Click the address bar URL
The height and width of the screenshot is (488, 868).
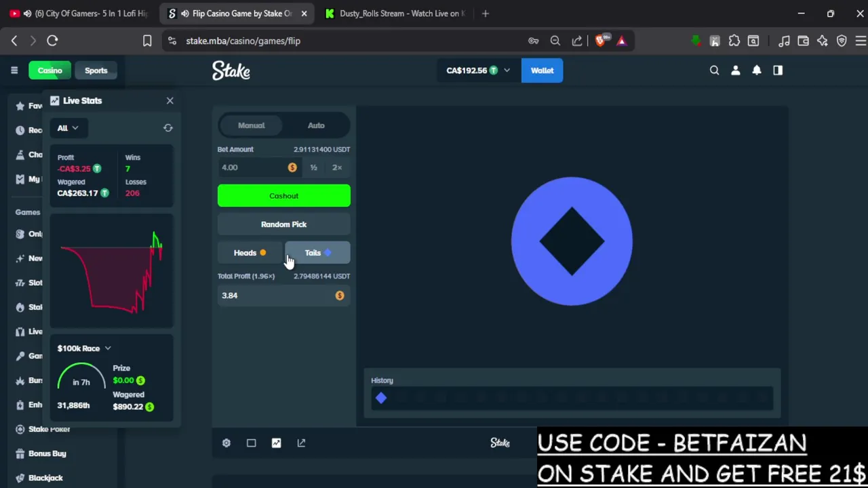pyautogui.click(x=243, y=41)
